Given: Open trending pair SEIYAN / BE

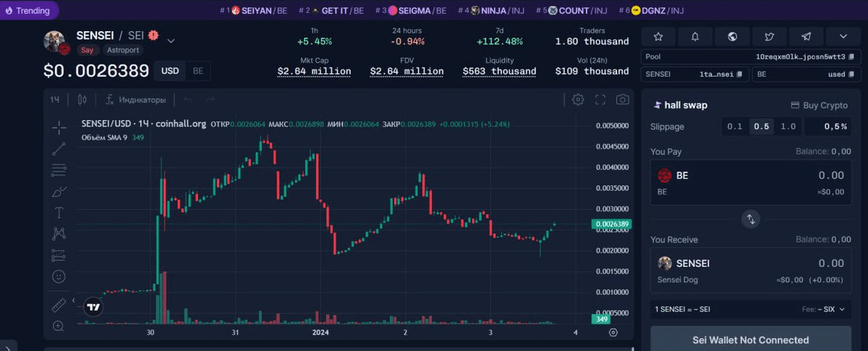Looking at the screenshot, I should click(254, 10).
